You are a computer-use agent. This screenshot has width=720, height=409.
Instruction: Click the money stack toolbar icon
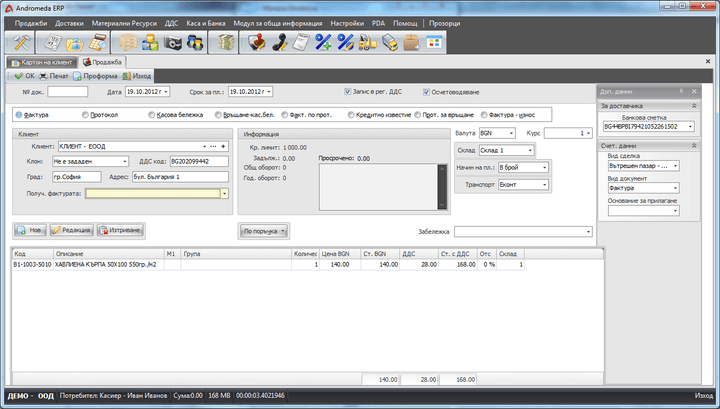(x=226, y=43)
